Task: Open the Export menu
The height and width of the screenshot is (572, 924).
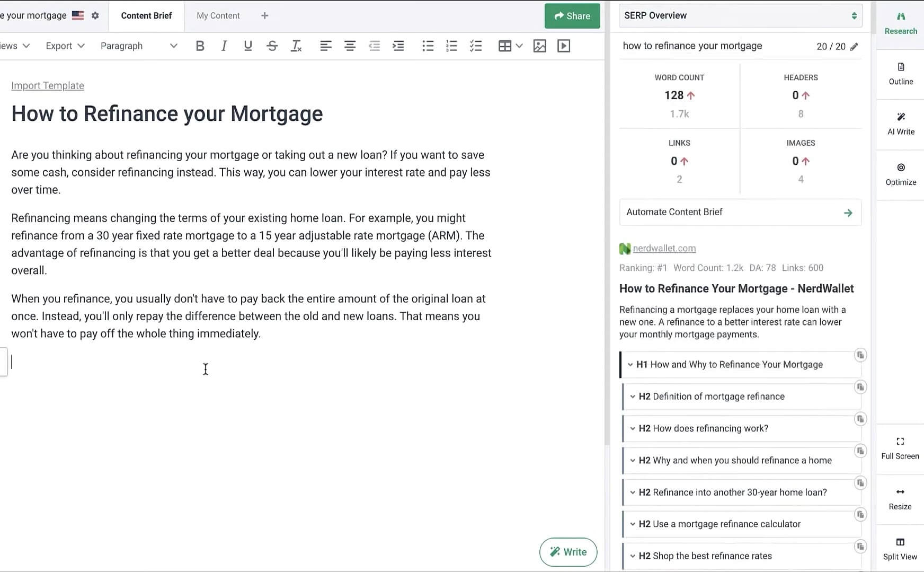Action: click(65, 46)
